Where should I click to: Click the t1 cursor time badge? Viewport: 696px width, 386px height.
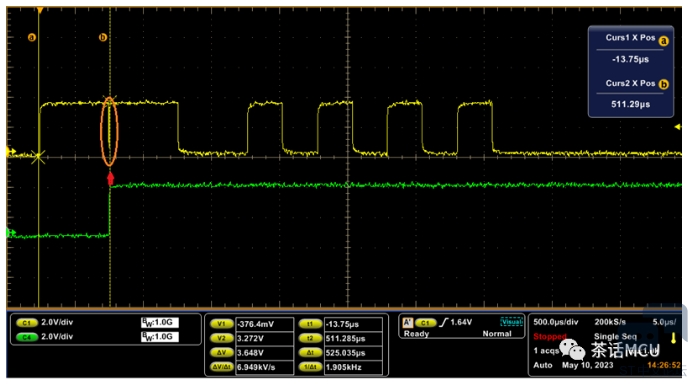310,324
